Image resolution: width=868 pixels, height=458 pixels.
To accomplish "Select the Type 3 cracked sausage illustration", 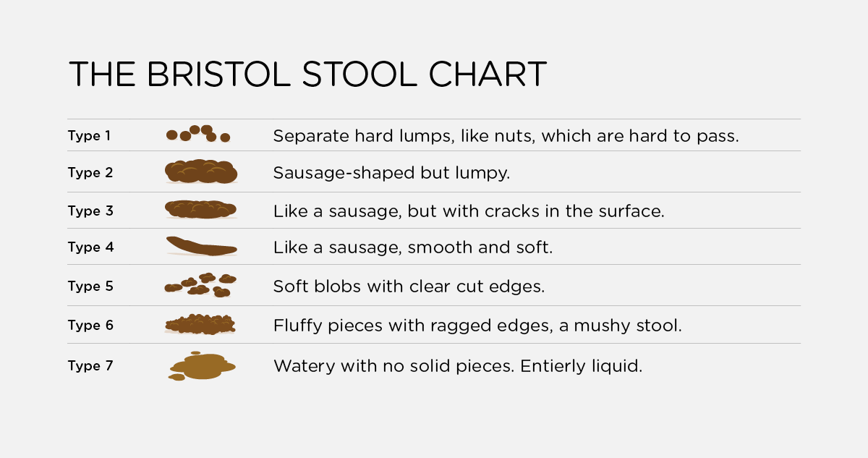I will 201,210.
